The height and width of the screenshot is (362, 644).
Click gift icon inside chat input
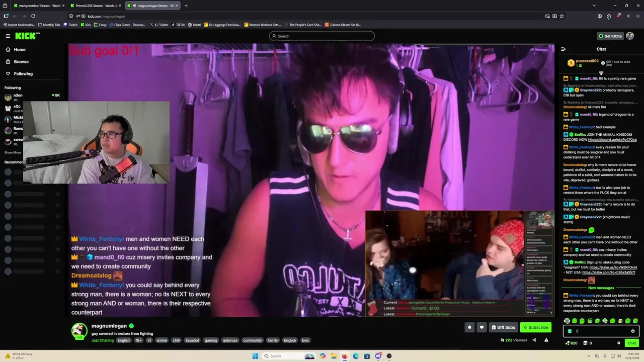[570, 331]
